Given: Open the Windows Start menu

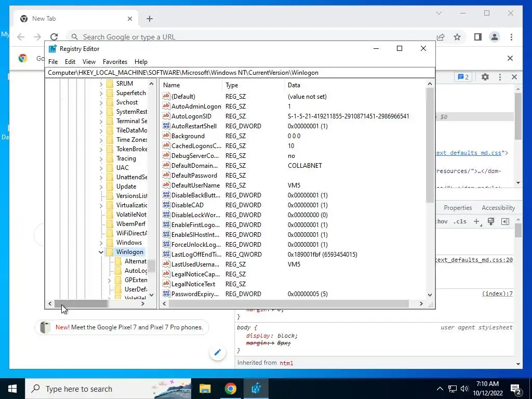Looking at the screenshot, I should (12, 389).
